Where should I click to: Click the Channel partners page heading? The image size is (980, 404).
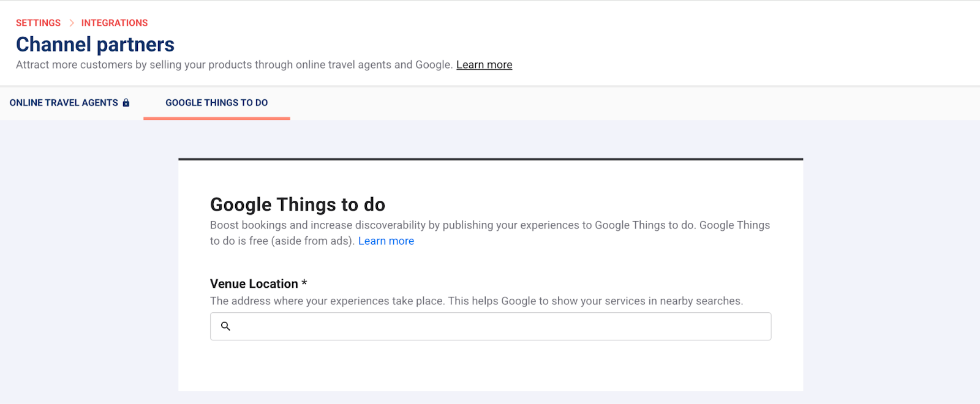[x=95, y=45]
